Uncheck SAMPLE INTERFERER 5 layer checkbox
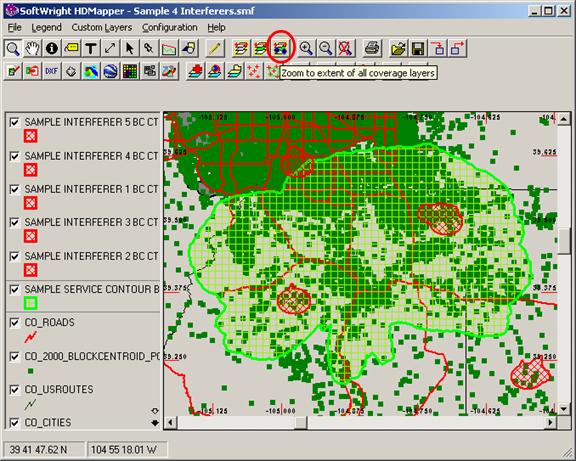 (x=14, y=122)
